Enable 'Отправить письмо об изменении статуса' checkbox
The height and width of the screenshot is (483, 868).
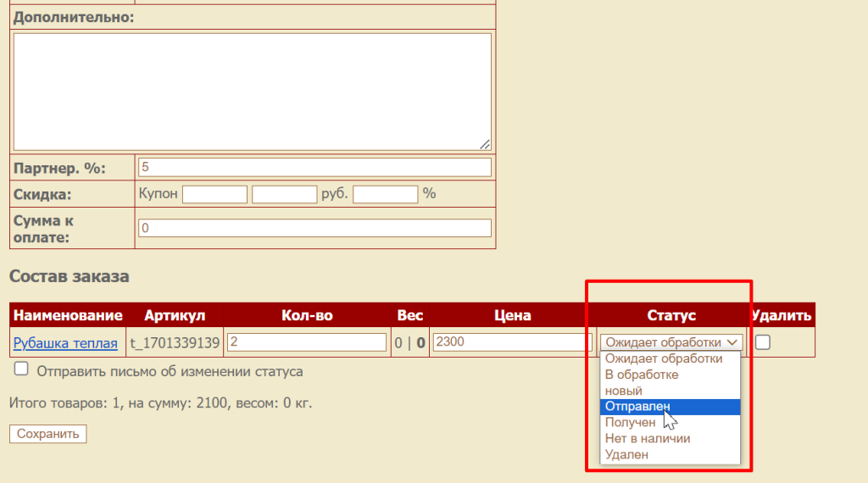[x=21, y=369]
